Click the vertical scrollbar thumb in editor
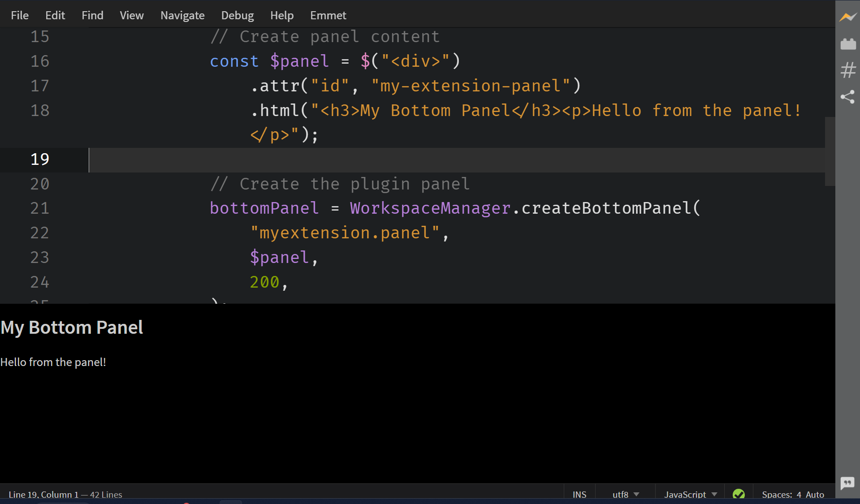 (x=830, y=151)
